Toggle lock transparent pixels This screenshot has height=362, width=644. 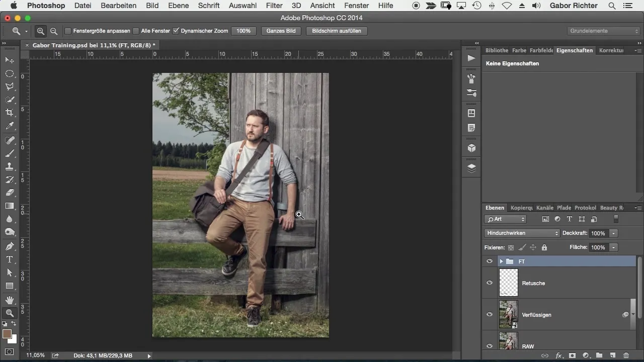coord(511,247)
